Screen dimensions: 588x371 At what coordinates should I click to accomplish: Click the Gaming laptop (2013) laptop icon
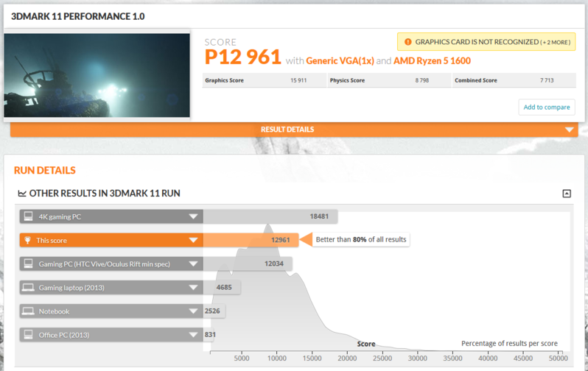(x=29, y=287)
